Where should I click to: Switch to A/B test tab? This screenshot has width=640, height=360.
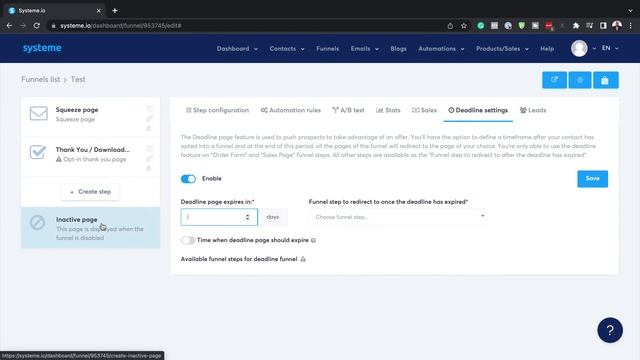[348, 110]
